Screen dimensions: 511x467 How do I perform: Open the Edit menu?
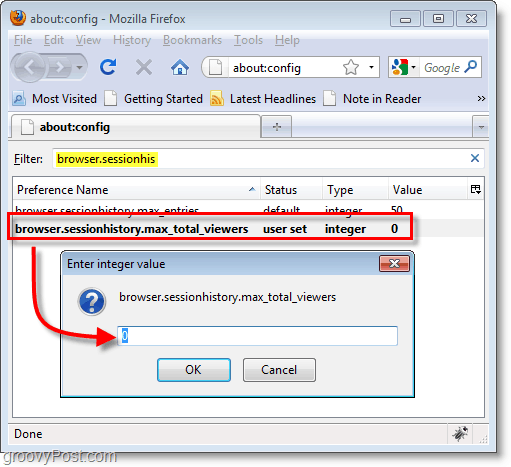pos(54,40)
